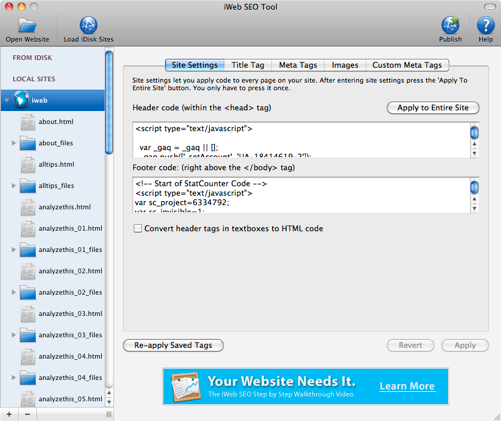The width and height of the screenshot is (501, 421).
Task: Select alltips.html file icon
Action: [x=28, y=165]
